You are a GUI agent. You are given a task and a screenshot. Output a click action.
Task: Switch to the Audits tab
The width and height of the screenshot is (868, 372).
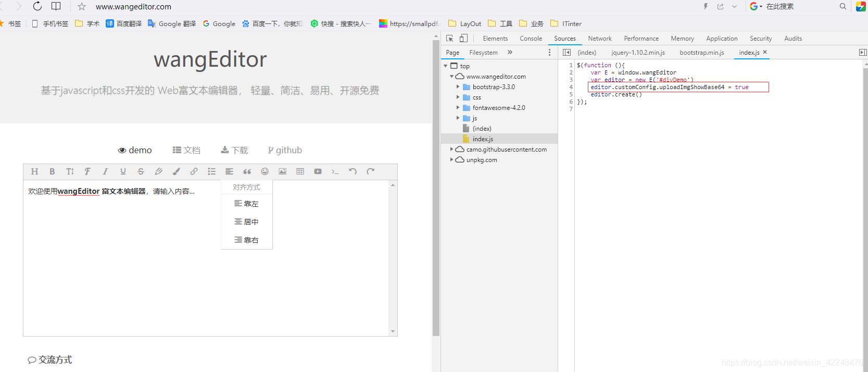(x=793, y=39)
